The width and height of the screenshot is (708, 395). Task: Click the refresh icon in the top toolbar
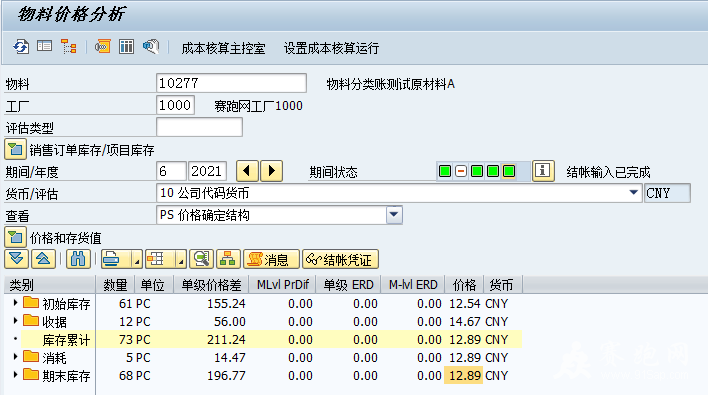point(21,46)
